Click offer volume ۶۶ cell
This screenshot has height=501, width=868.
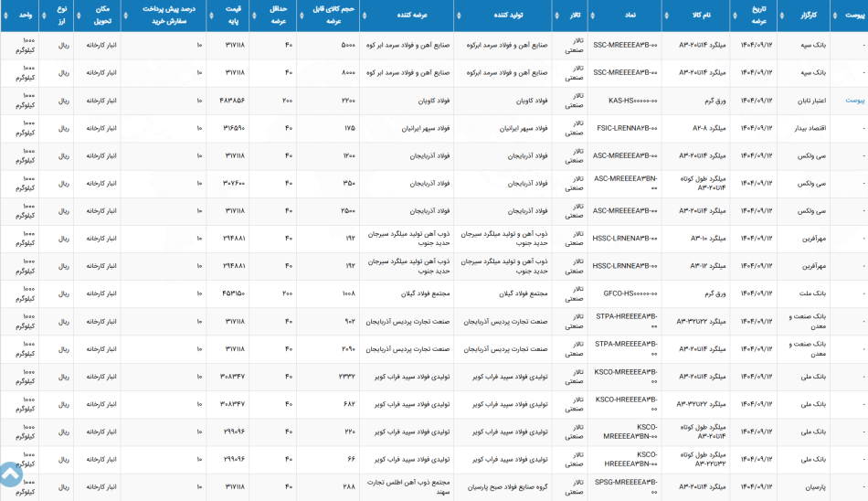click(x=328, y=460)
